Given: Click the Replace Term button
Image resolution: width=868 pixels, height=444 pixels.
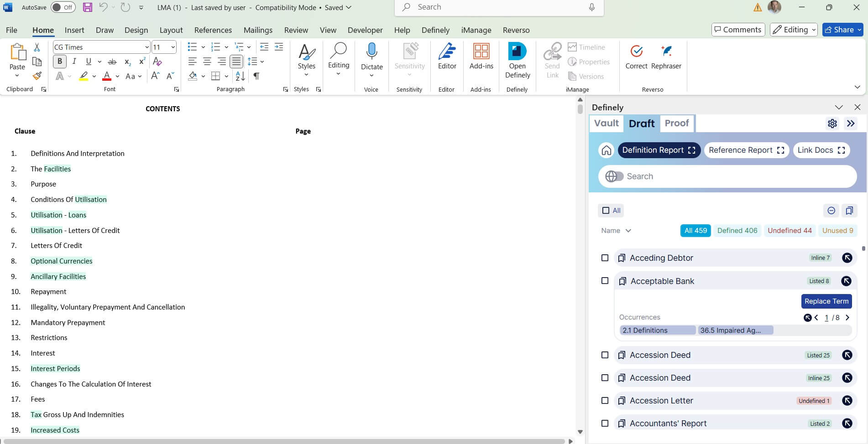Looking at the screenshot, I should coord(826,301).
